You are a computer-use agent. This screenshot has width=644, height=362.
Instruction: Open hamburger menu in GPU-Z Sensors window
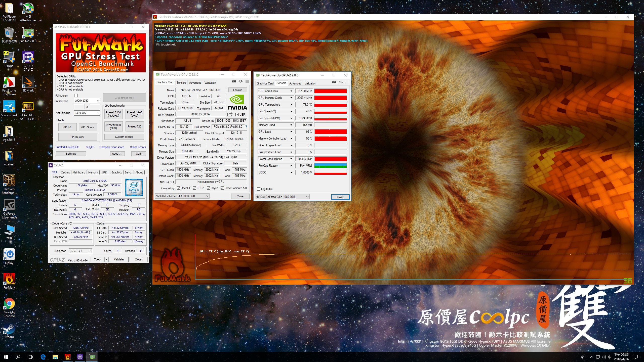[x=347, y=82]
